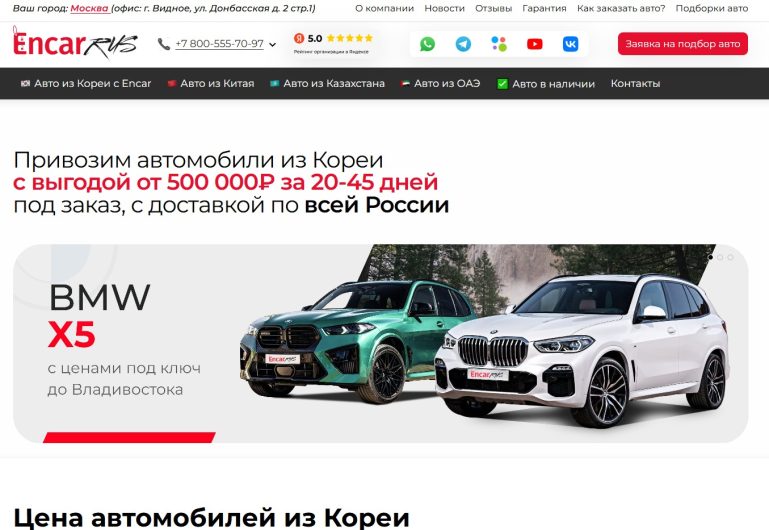Click the red slider progress bar
Viewport: 769px width, 530px height.
[129, 437]
